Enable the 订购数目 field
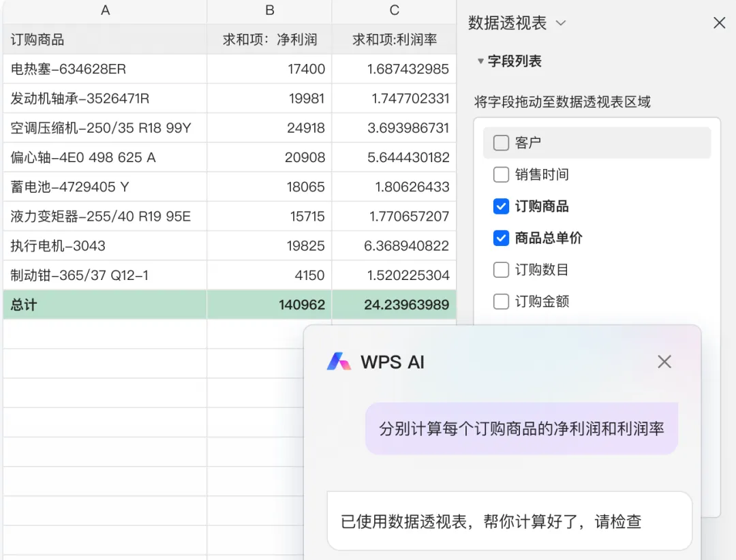The width and height of the screenshot is (736, 560). (x=501, y=270)
